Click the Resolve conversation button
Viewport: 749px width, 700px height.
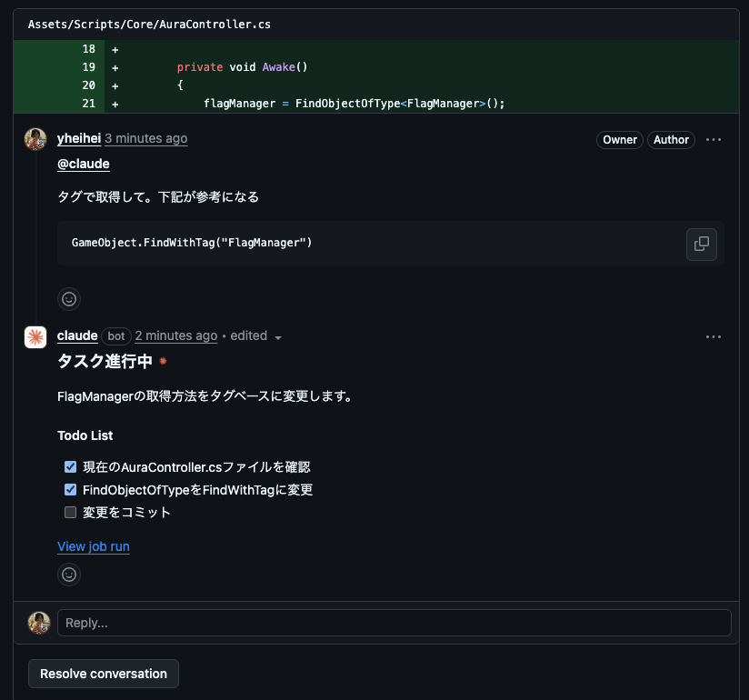point(103,674)
